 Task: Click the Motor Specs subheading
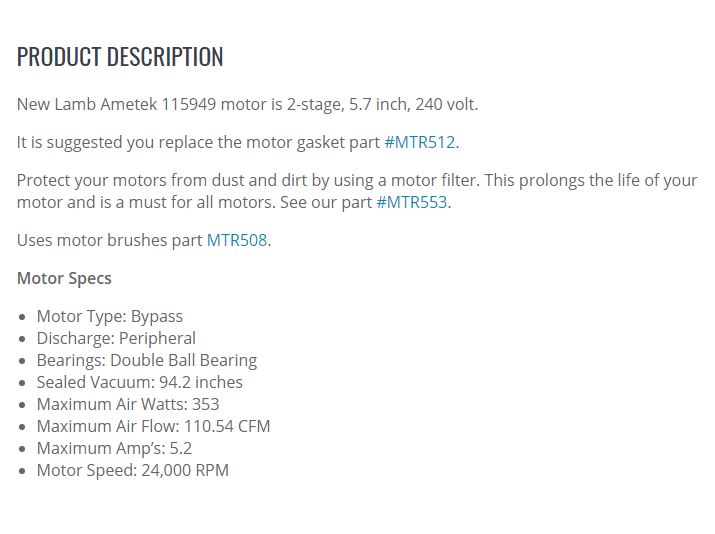(64, 278)
